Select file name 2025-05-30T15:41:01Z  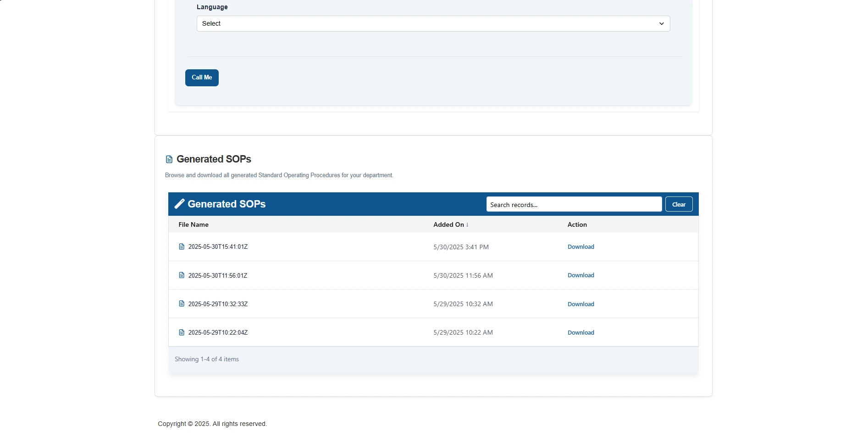[218, 247]
